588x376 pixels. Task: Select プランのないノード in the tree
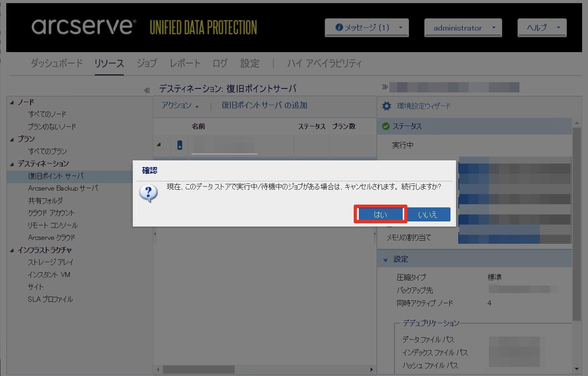click(x=52, y=127)
